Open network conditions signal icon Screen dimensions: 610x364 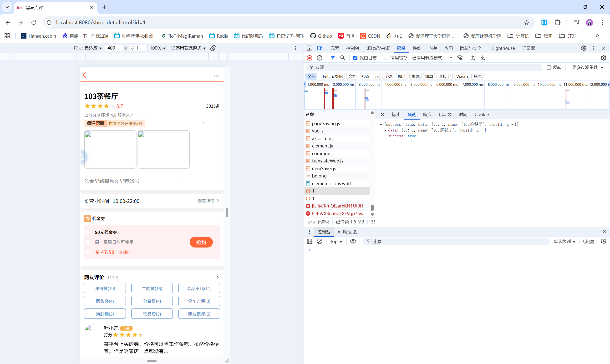[x=460, y=58]
